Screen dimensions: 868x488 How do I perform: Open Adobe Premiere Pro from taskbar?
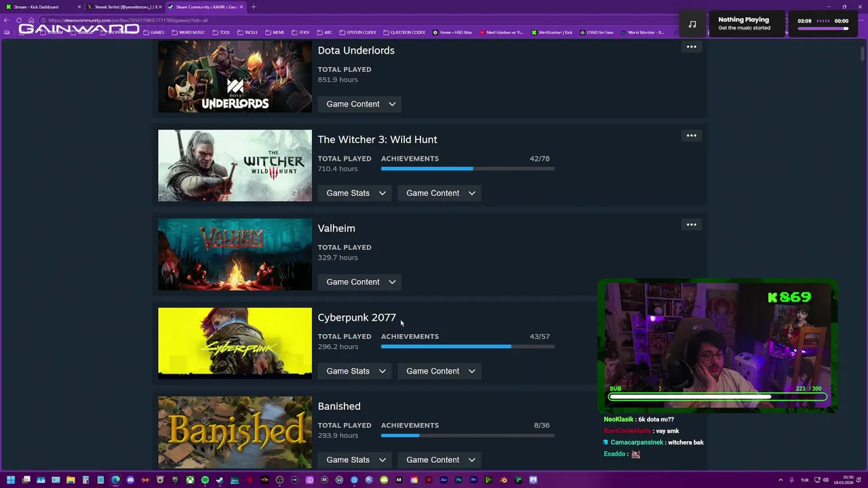473,480
